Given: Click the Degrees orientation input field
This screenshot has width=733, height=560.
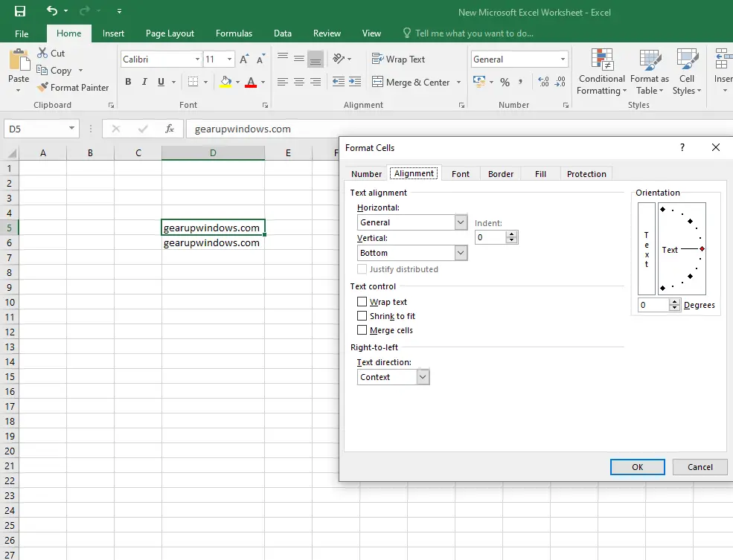Looking at the screenshot, I should click(653, 305).
